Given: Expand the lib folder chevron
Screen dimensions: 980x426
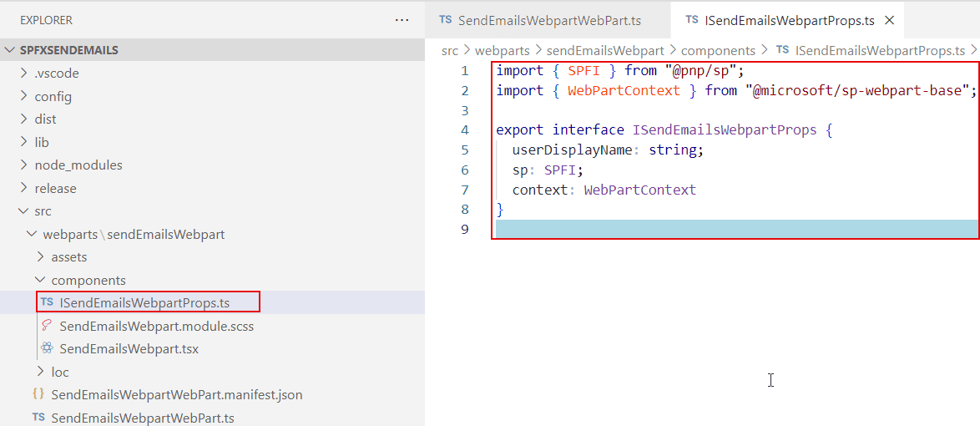Looking at the screenshot, I should click(x=23, y=142).
